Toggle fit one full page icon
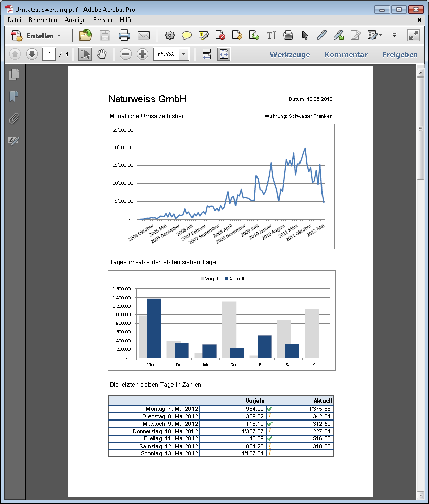 point(224,54)
